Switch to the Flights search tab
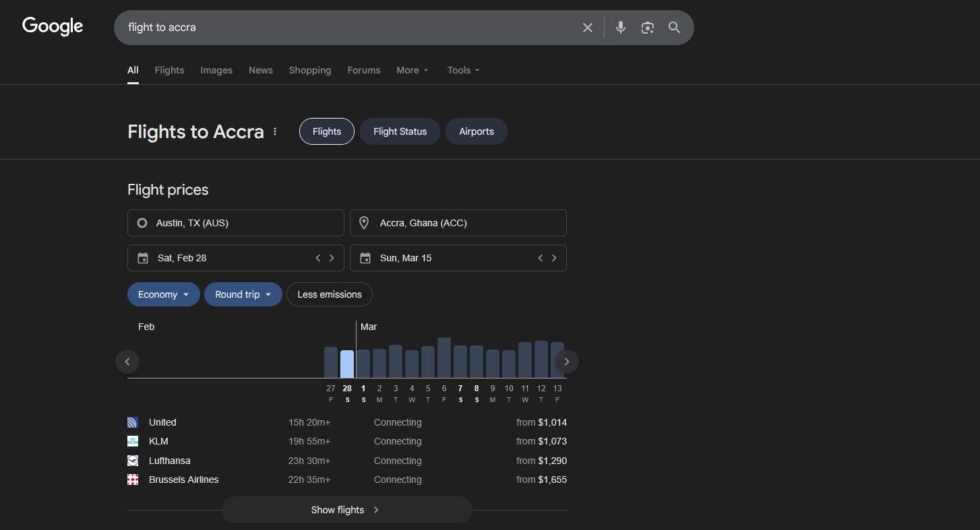980x530 pixels. [x=169, y=70]
